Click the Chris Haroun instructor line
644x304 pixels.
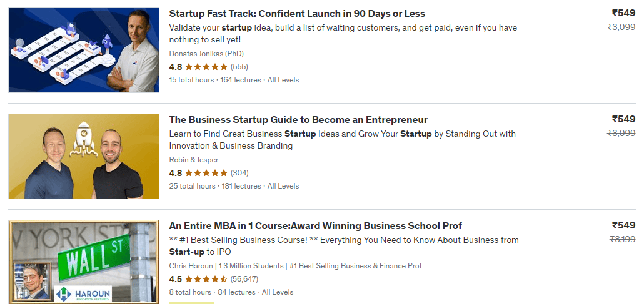pyautogui.click(x=296, y=265)
